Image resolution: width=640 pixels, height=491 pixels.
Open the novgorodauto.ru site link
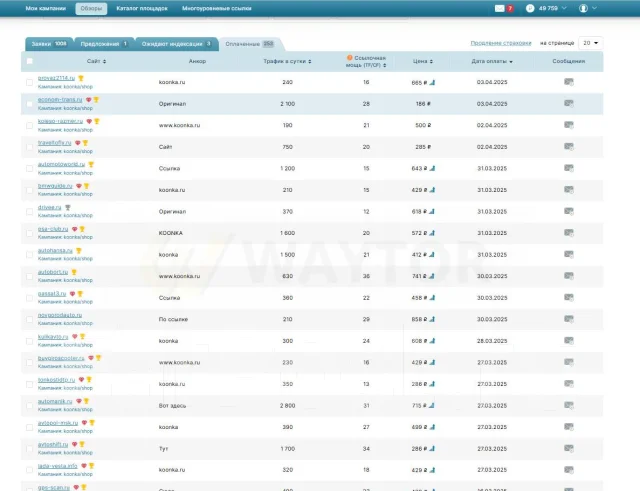[60, 315]
